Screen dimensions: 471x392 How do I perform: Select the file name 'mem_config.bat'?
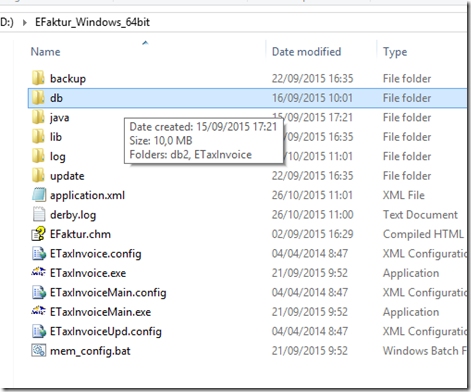pyautogui.click(x=90, y=351)
